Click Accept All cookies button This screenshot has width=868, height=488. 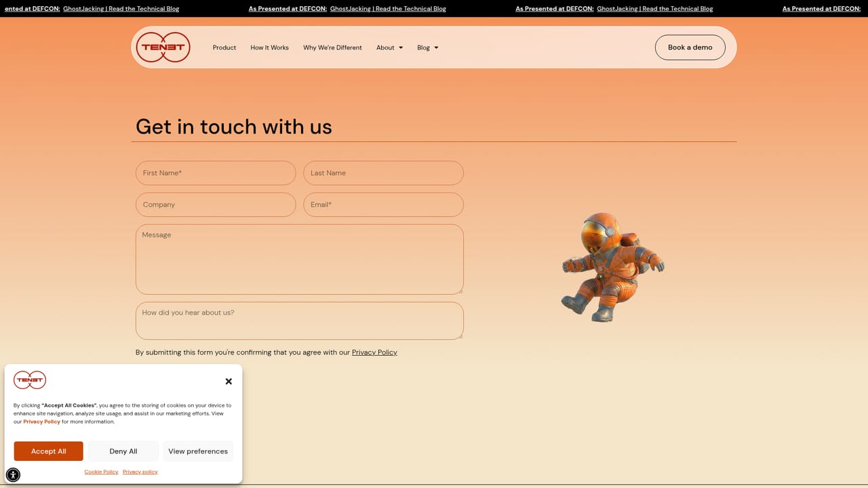tap(49, 451)
